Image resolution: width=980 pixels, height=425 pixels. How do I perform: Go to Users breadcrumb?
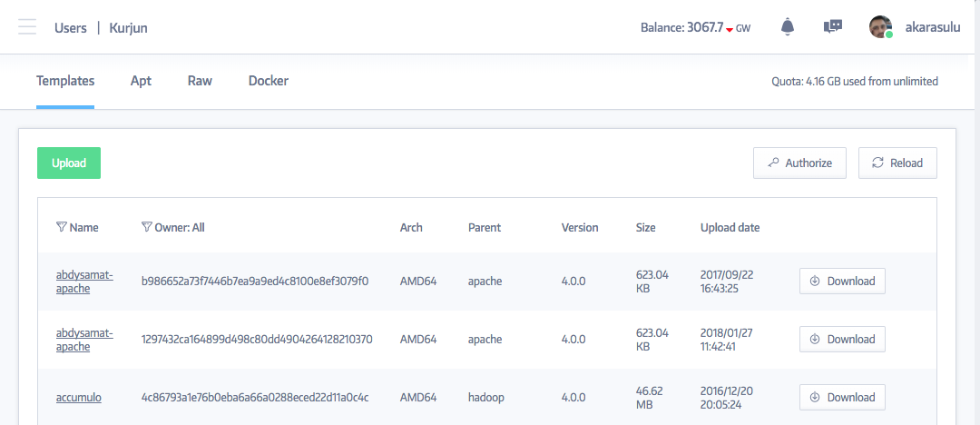click(70, 28)
